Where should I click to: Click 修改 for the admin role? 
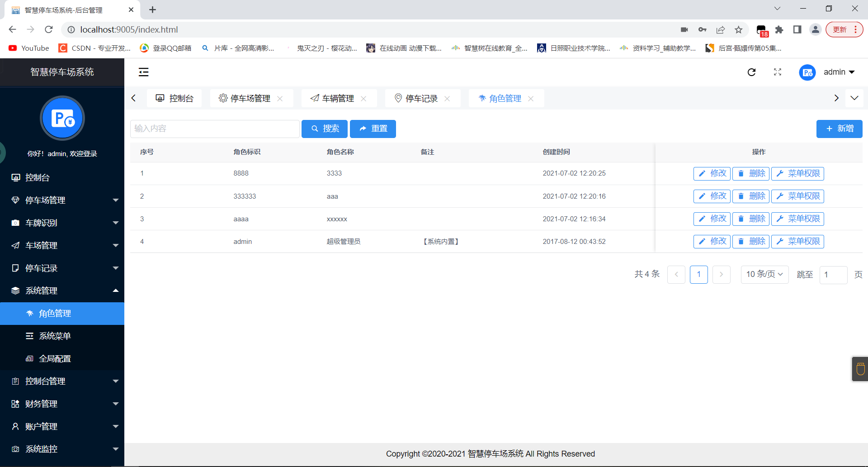(x=712, y=242)
